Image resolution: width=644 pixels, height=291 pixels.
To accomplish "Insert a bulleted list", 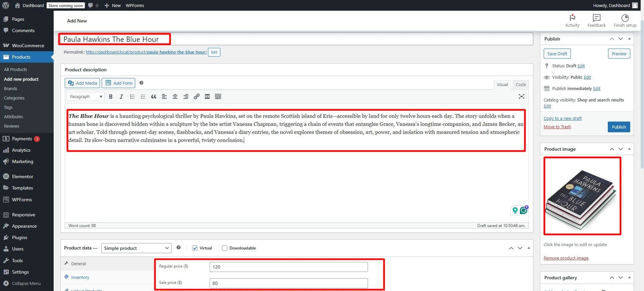I will click(132, 96).
